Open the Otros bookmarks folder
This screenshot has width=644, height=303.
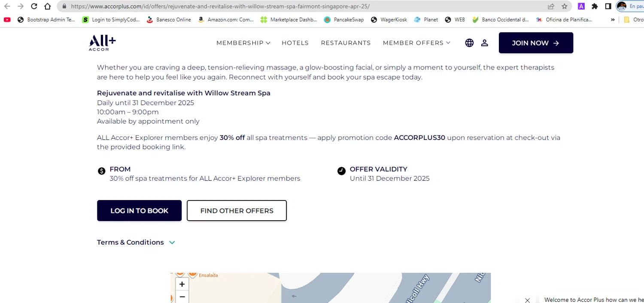click(634, 20)
